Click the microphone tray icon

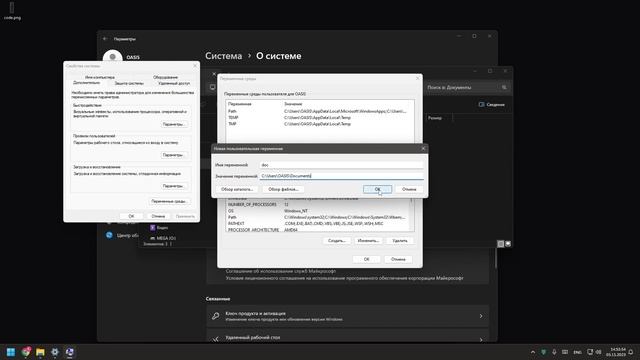pos(554,352)
